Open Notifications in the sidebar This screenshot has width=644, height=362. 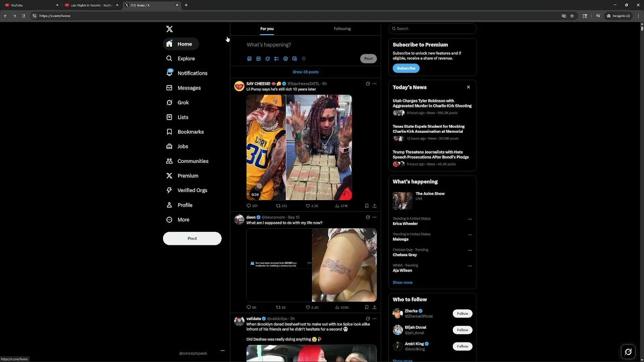(x=187, y=73)
